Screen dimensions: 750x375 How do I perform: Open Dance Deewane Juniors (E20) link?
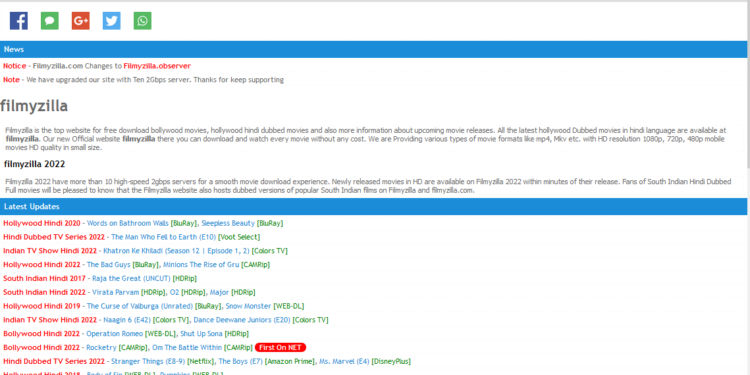pos(242,320)
